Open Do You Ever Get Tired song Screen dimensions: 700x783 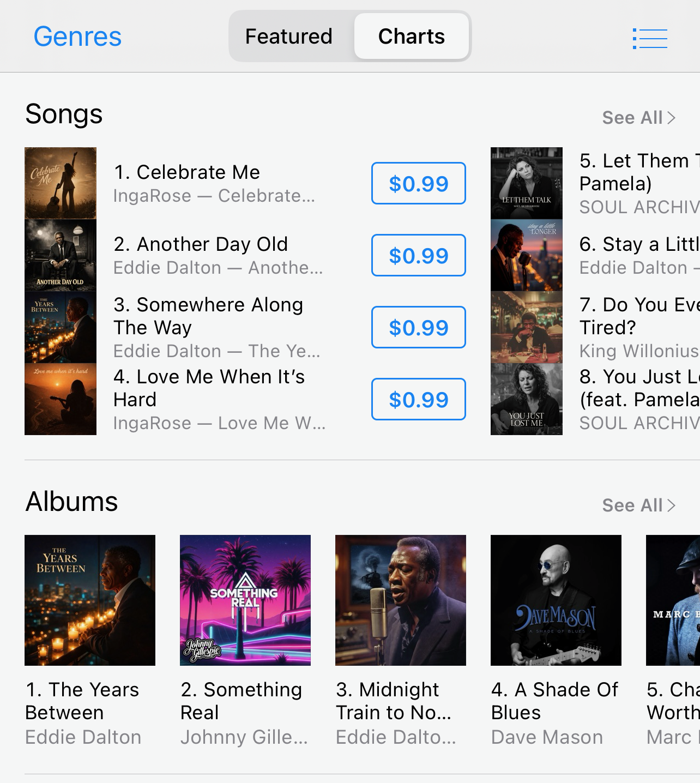tap(639, 327)
